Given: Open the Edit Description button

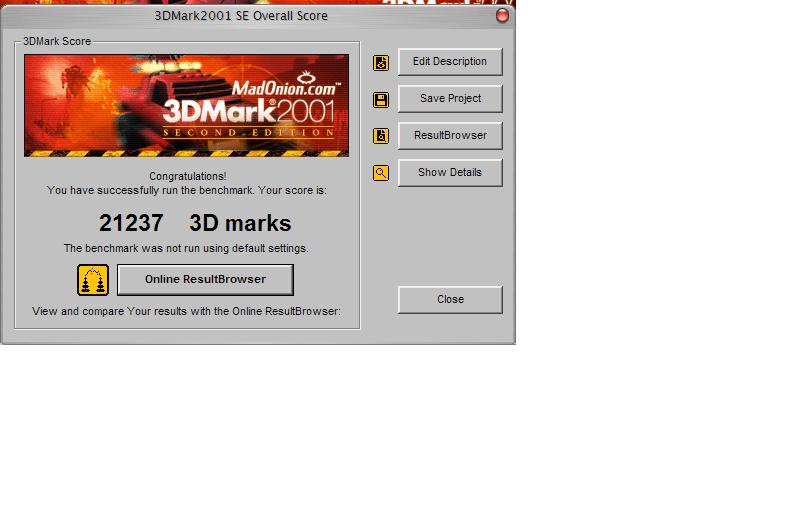Looking at the screenshot, I should [x=450, y=61].
